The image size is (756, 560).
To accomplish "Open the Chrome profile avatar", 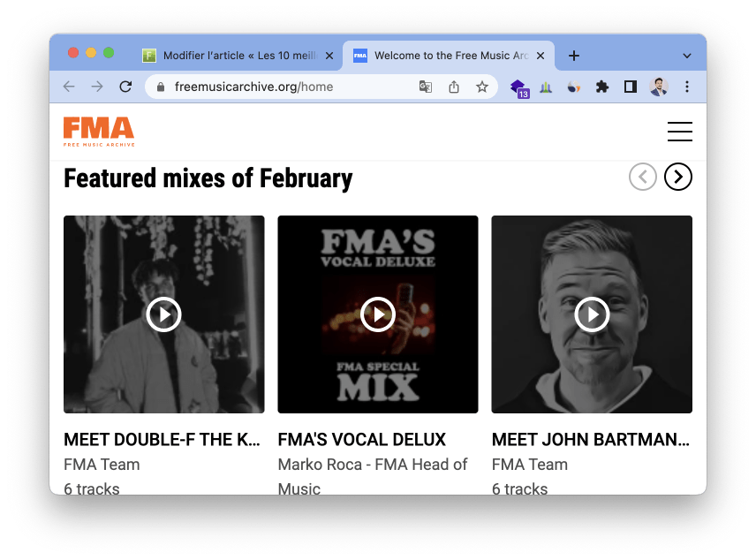I will (x=659, y=87).
